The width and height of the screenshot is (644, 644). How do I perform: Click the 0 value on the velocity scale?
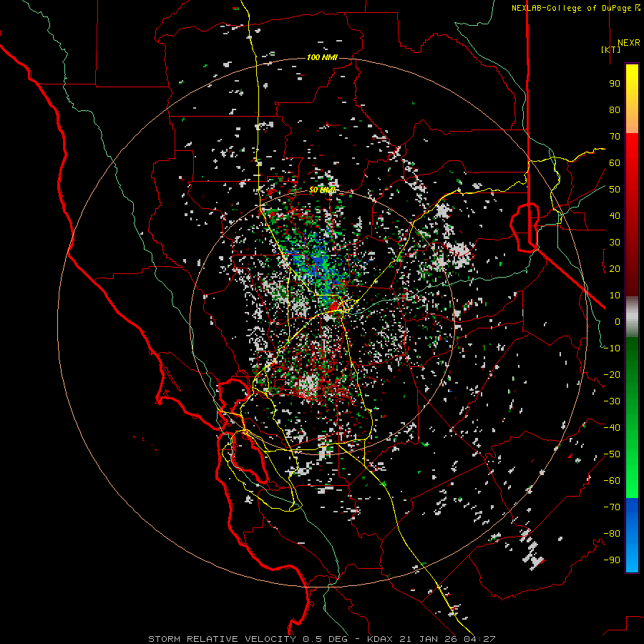(x=618, y=322)
